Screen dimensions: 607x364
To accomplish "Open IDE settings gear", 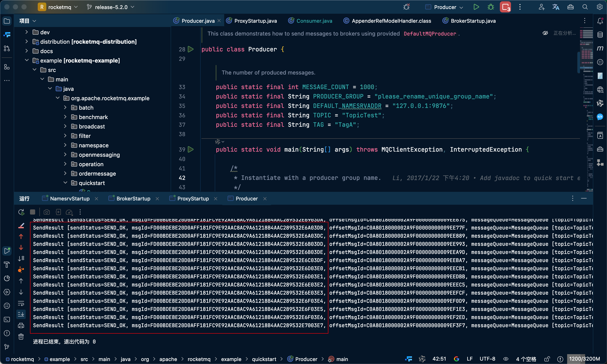I will pos(599,7).
